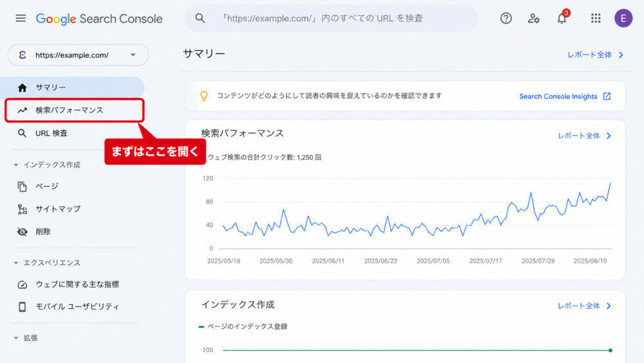
Task: Open top レポート全体 link in header
Action: tap(590, 55)
